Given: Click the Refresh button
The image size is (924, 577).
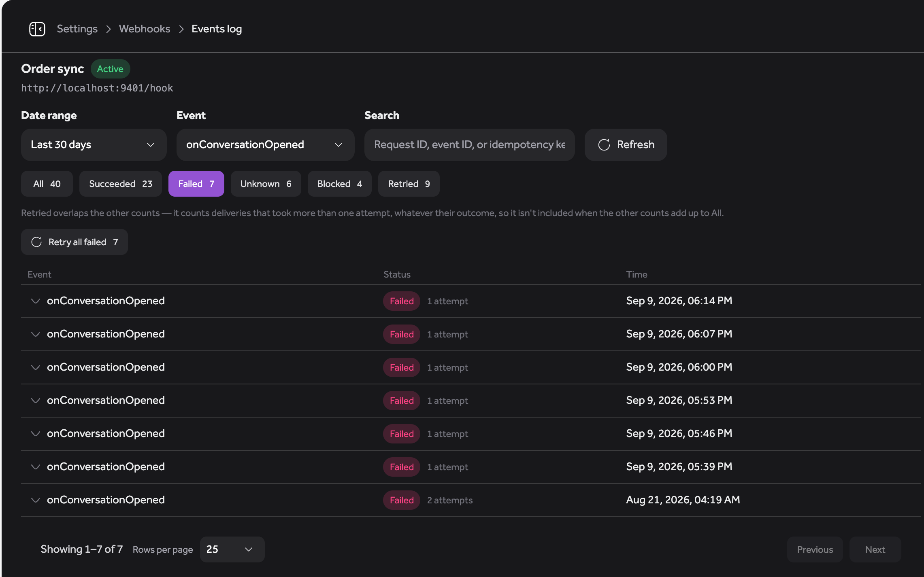Looking at the screenshot, I should click(x=626, y=145).
